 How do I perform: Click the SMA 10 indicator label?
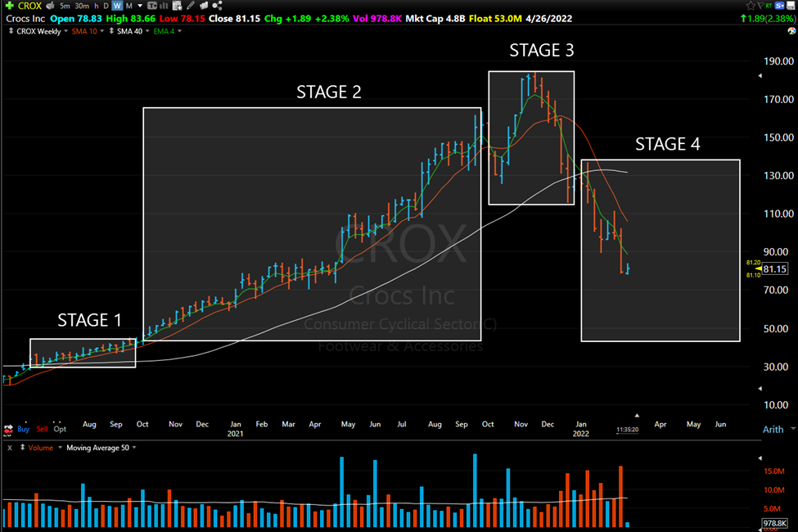pyautogui.click(x=84, y=31)
